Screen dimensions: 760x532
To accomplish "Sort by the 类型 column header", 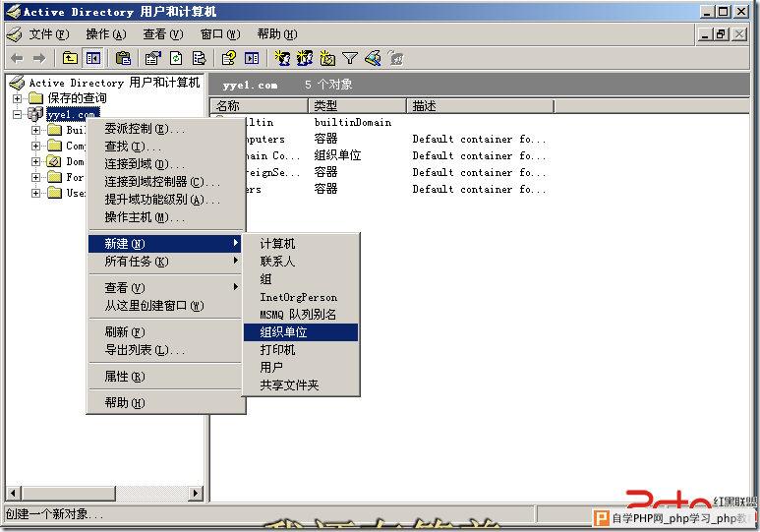I will pyautogui.click(x=357, y=106).
